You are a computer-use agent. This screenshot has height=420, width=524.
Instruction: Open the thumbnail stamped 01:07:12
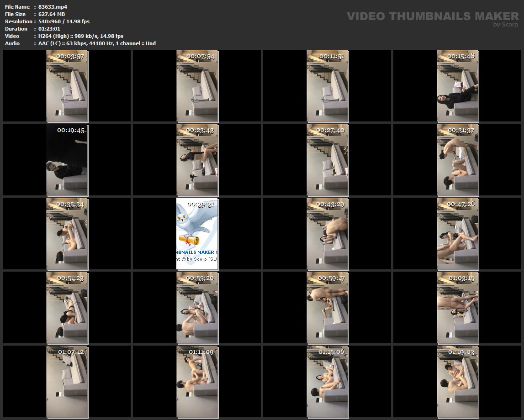[67, 382]
